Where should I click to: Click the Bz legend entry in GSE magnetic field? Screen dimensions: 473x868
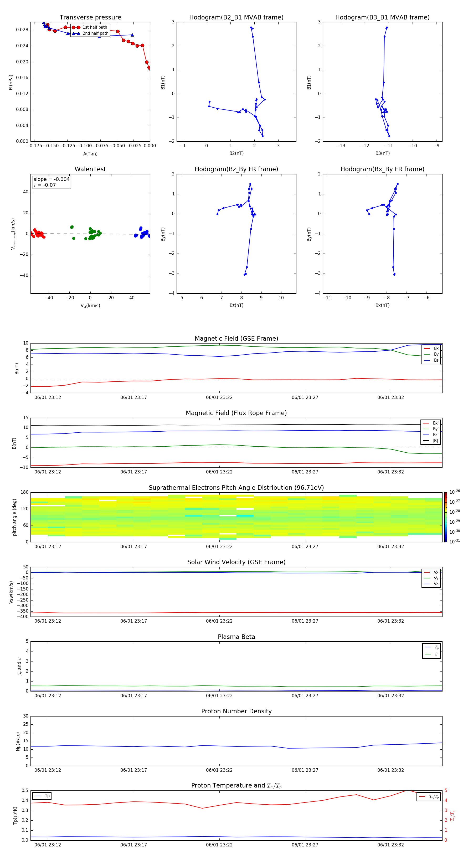click(431, 360)
